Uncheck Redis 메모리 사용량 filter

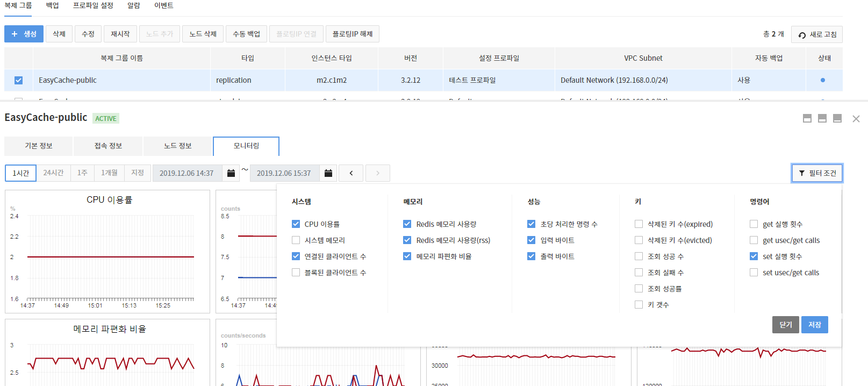point(407,224)
